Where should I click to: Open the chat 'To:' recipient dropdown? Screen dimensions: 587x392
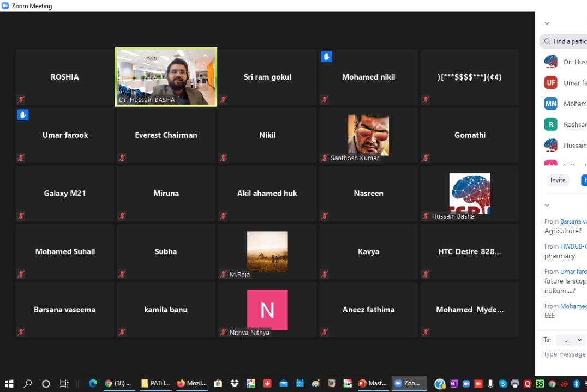tap(570, 340)
